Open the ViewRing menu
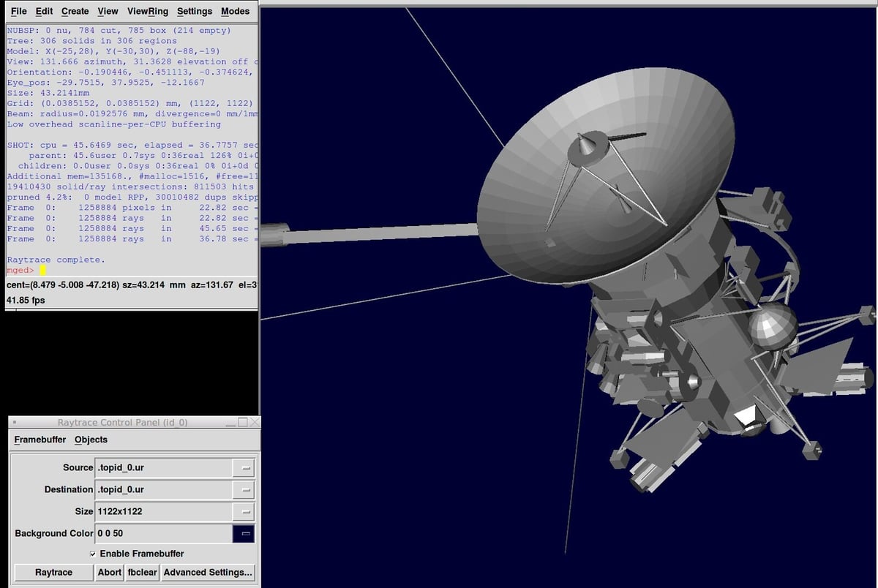Viewport: 878px width, 588px height. tap(147, 11)
